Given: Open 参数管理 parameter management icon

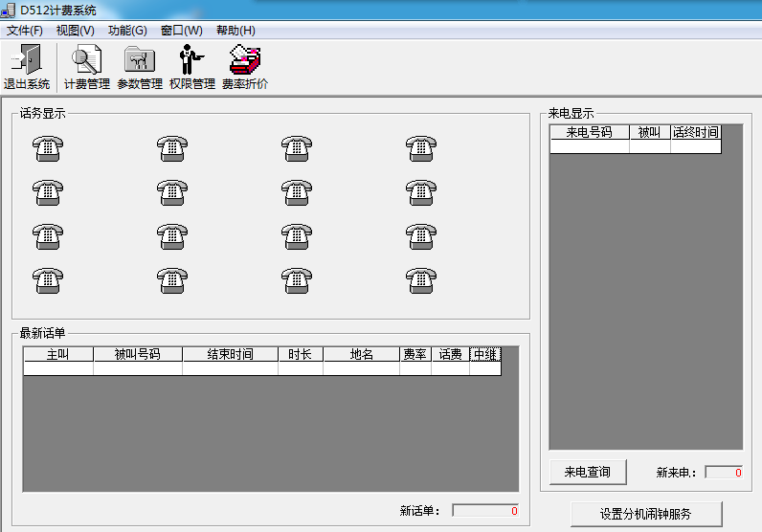Looking at the screenshot, I should (x=140, y=59).
